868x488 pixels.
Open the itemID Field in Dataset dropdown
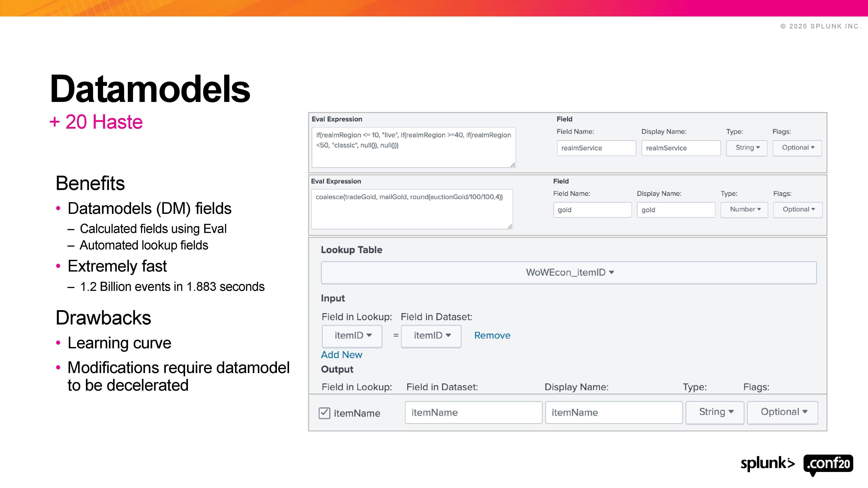[431, 336]
